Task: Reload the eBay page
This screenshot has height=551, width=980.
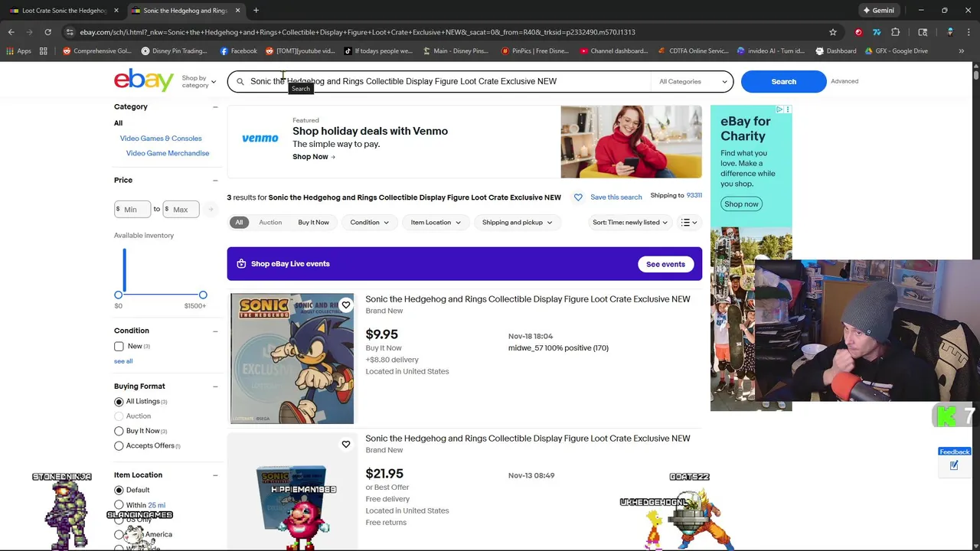Action: click(47, 32)
